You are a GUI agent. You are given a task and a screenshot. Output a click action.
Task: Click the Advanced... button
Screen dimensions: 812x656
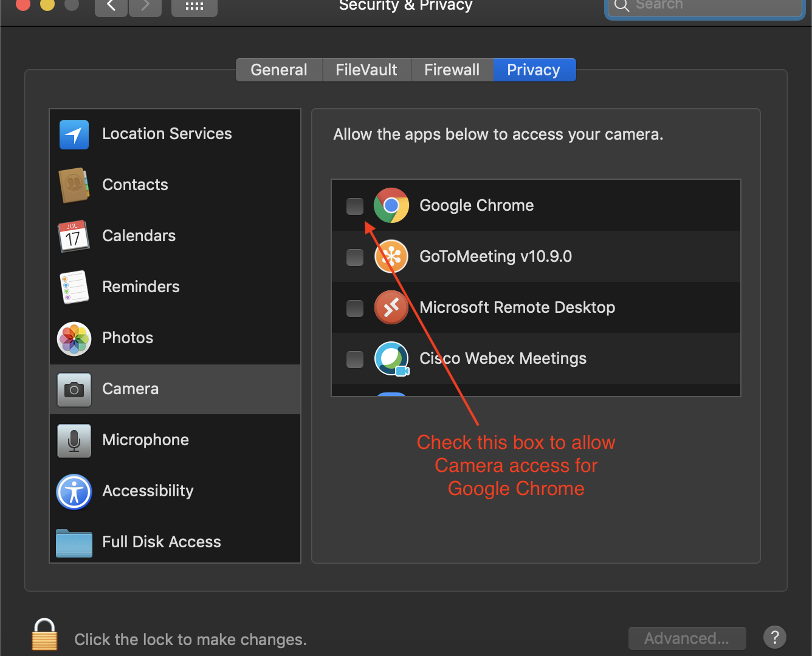point(687,638)
